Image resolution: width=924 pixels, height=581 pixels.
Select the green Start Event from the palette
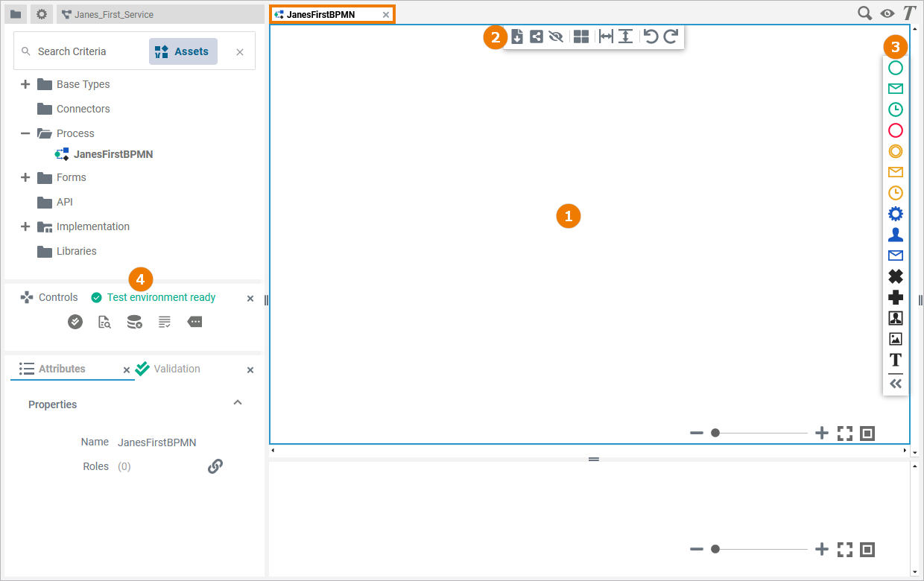point(895,67)
